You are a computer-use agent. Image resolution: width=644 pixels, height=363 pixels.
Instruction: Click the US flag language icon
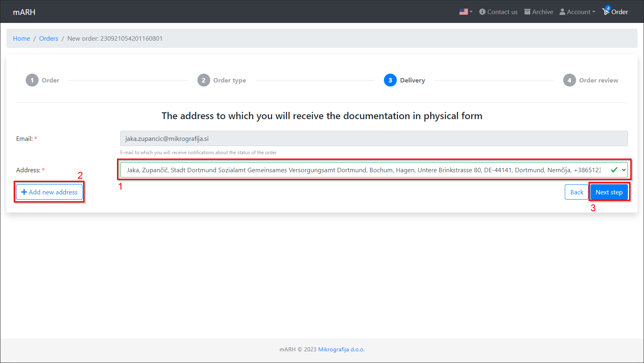point(464,12)
